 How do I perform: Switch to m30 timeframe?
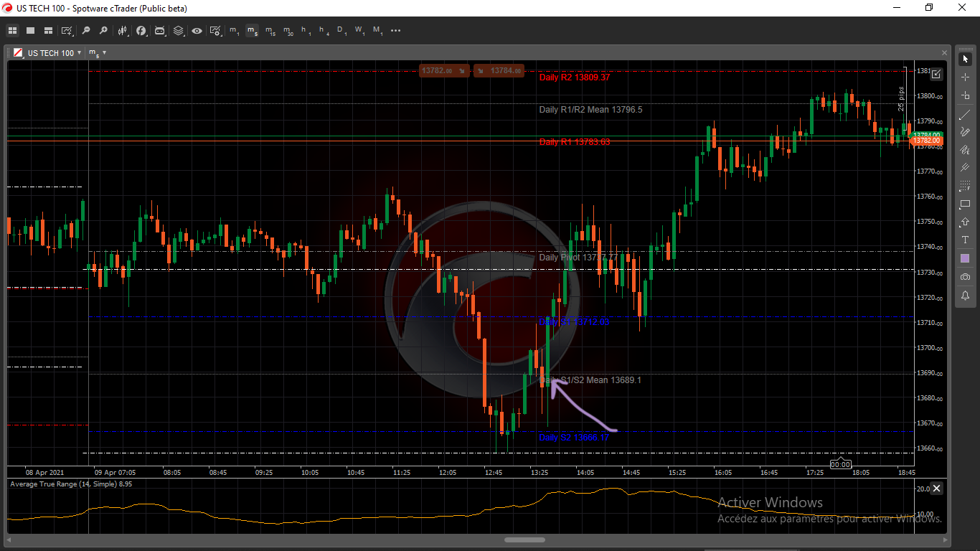click(288, 31)
